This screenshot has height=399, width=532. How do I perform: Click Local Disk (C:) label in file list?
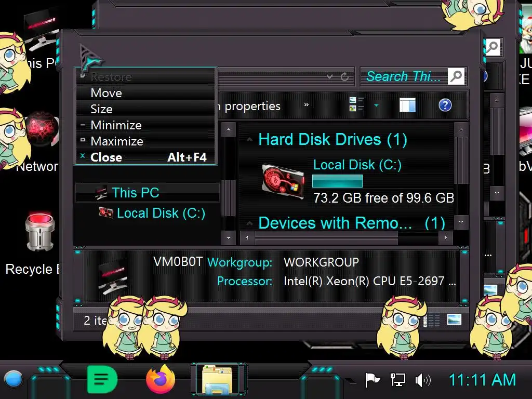pos(357,165)
